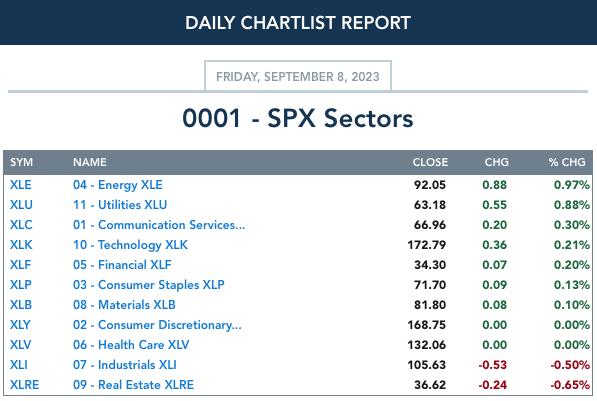597x401 pixels.
Task: Open the XLE symbol link
Action: (21, 185)
